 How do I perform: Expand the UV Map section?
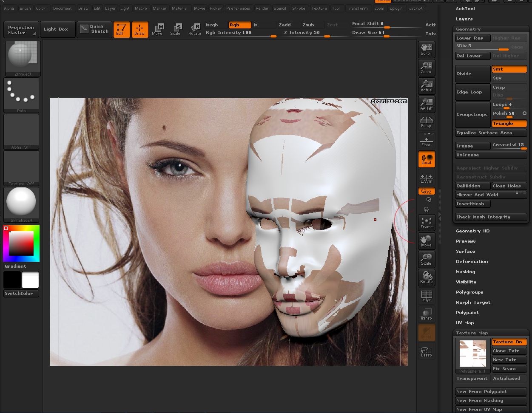coord(465,323)
